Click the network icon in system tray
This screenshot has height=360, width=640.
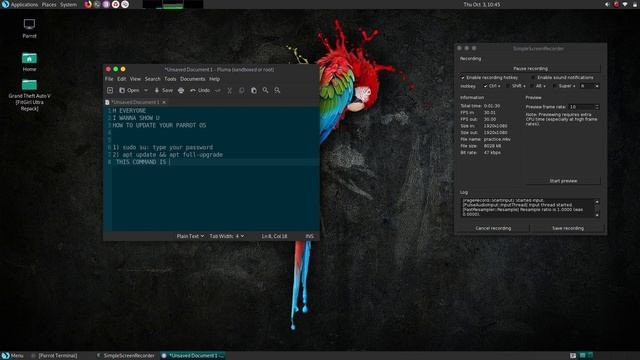625,4
